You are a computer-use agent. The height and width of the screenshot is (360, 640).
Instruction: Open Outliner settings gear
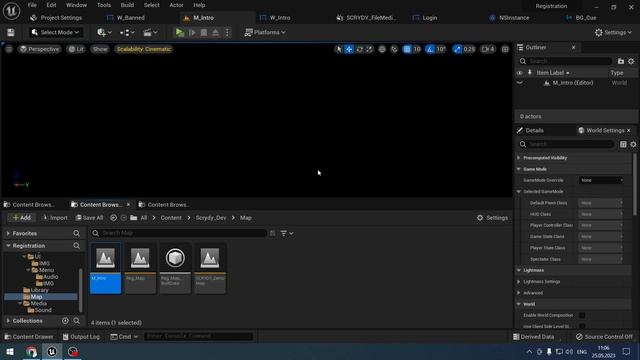click(x=631, y=61)
